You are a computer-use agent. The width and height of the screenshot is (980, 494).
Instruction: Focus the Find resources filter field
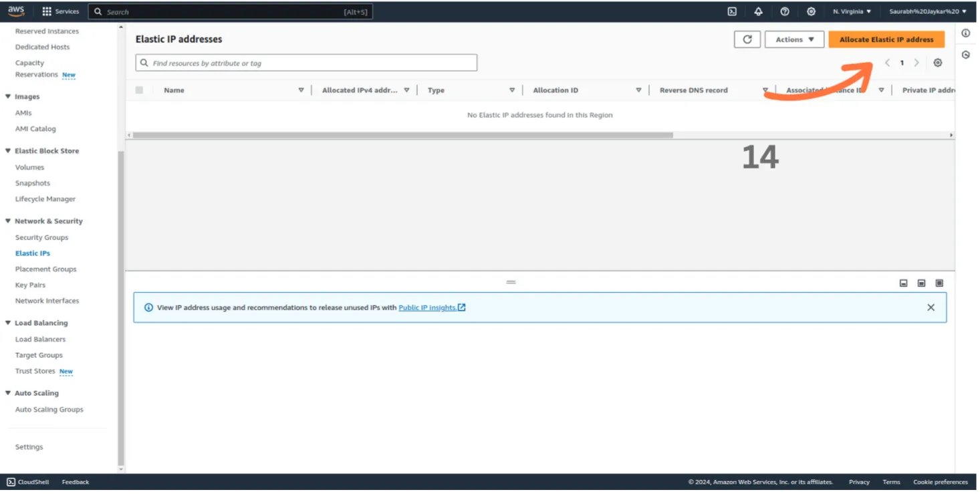(x=306, y=63)
